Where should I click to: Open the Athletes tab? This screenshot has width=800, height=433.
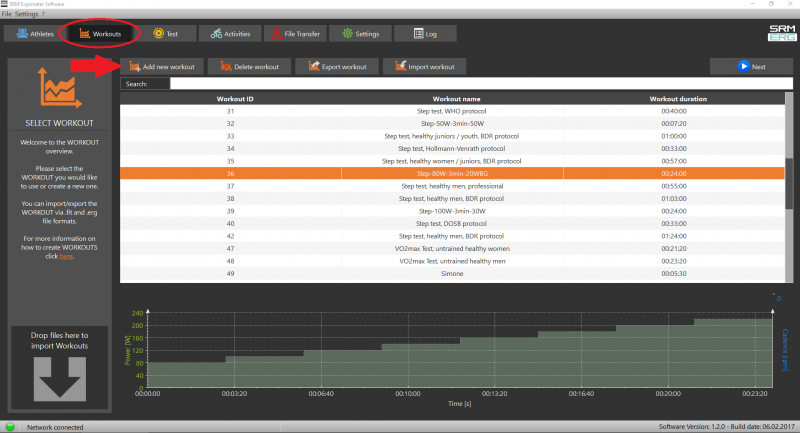pos(31,34)
